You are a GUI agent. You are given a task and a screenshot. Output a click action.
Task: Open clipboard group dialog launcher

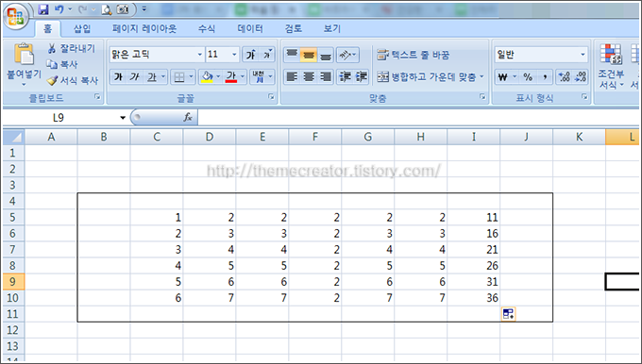click(x=97, y=97)
